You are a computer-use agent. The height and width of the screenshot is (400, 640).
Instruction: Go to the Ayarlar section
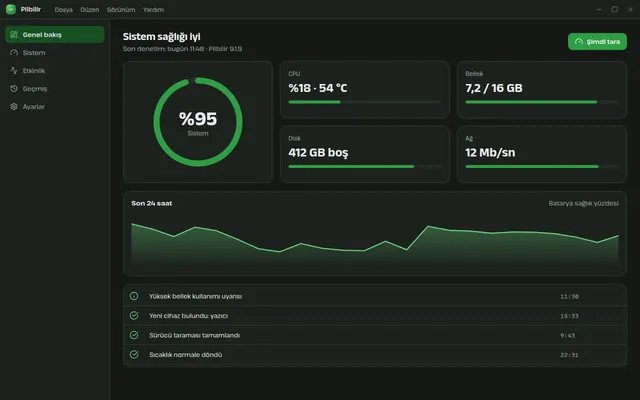55,107
